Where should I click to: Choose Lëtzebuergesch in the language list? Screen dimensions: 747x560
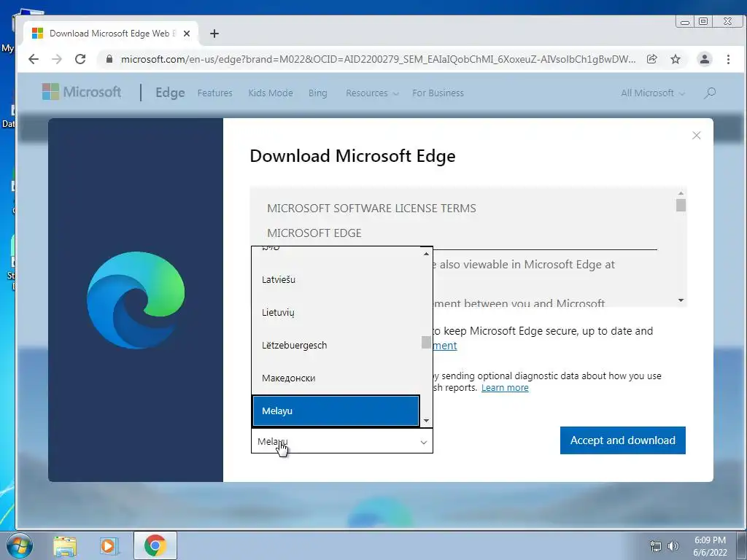(336, 345)
